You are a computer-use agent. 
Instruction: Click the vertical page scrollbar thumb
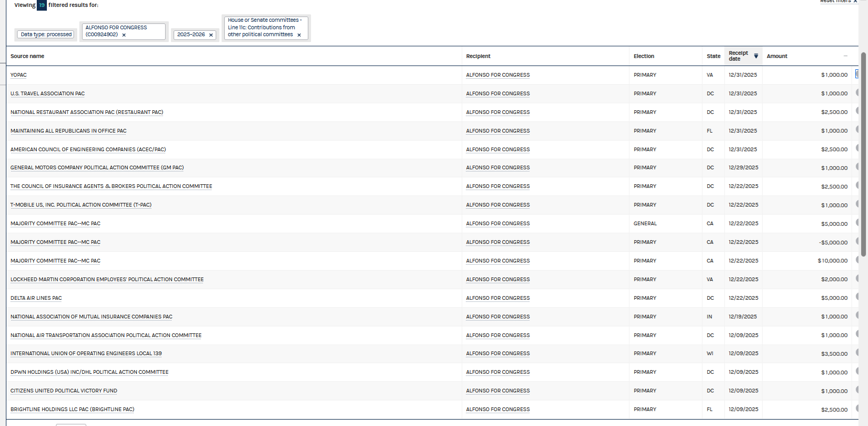(863, 160)
